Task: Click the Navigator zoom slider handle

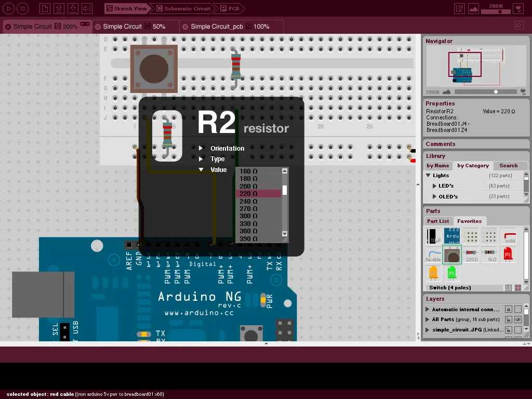Action: [496, 91]
